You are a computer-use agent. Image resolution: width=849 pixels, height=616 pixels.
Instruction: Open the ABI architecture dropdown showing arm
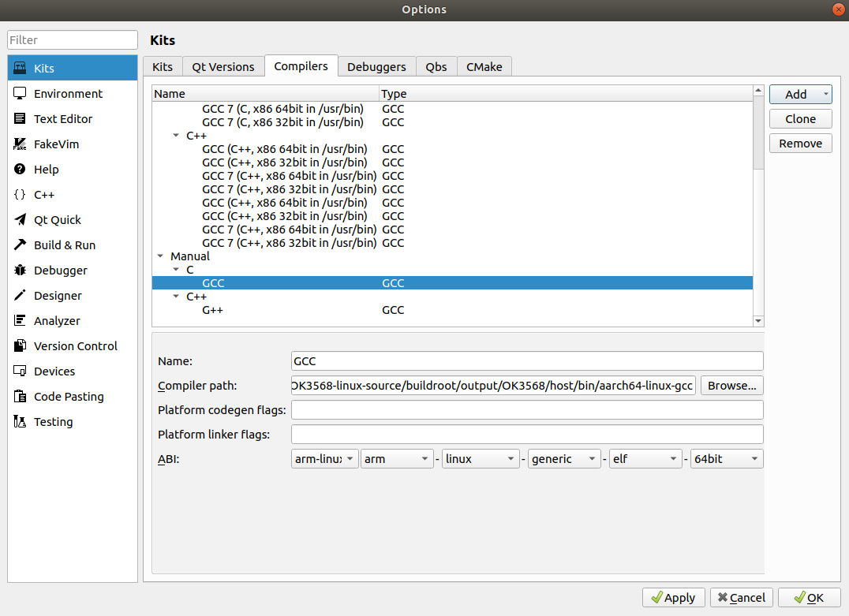397,459
